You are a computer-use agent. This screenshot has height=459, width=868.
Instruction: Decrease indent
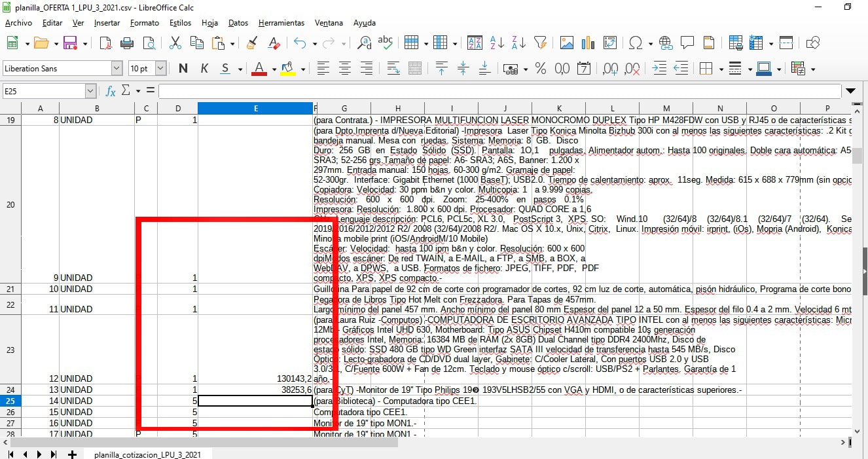click(x=681, y=68)
